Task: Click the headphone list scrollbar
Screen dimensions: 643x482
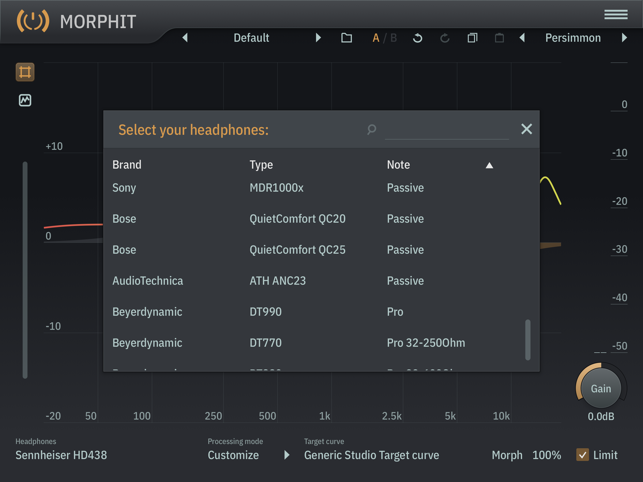Action: click(x=528, y=340)
